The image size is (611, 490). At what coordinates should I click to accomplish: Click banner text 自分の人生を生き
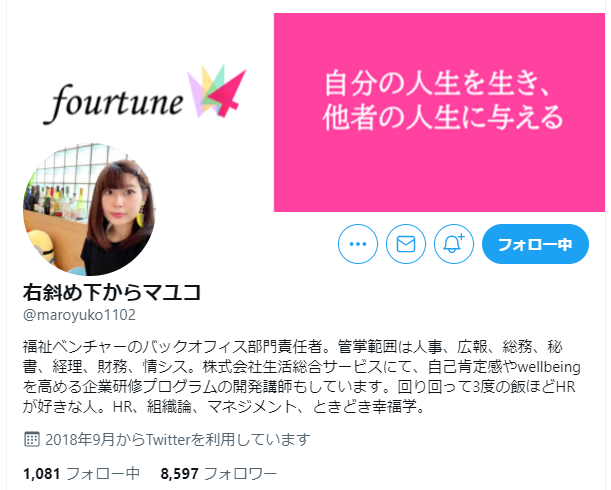(x=436, y=83)
